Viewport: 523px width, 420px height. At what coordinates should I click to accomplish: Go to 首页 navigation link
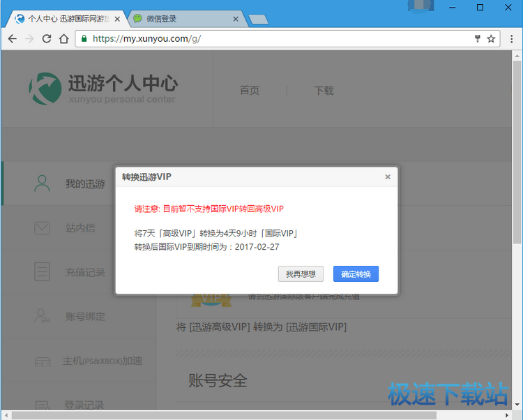249,91
